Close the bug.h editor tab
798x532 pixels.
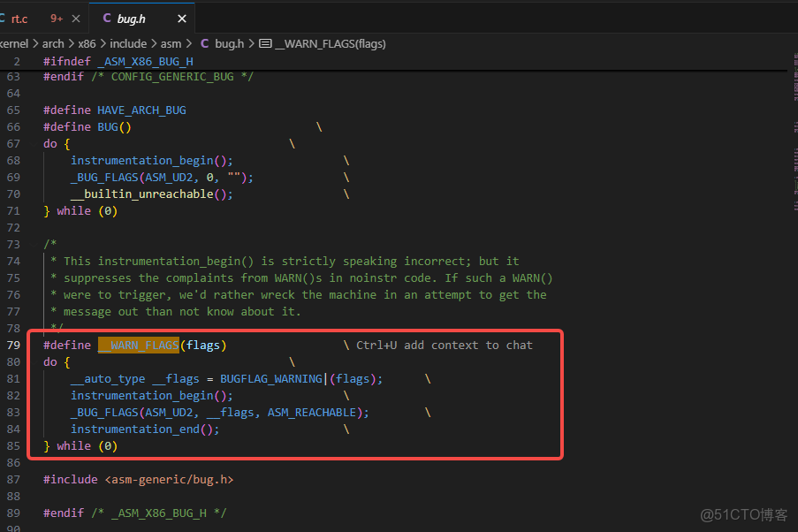(181, 18)
